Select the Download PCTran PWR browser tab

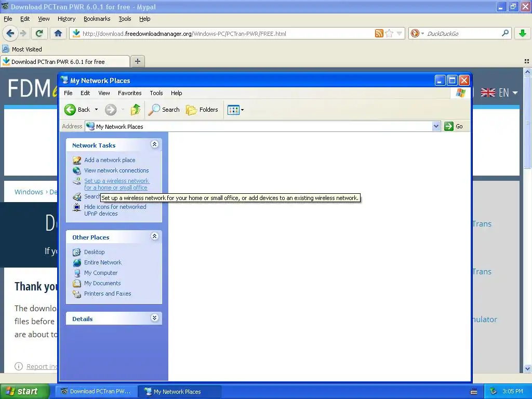point(65,62)
